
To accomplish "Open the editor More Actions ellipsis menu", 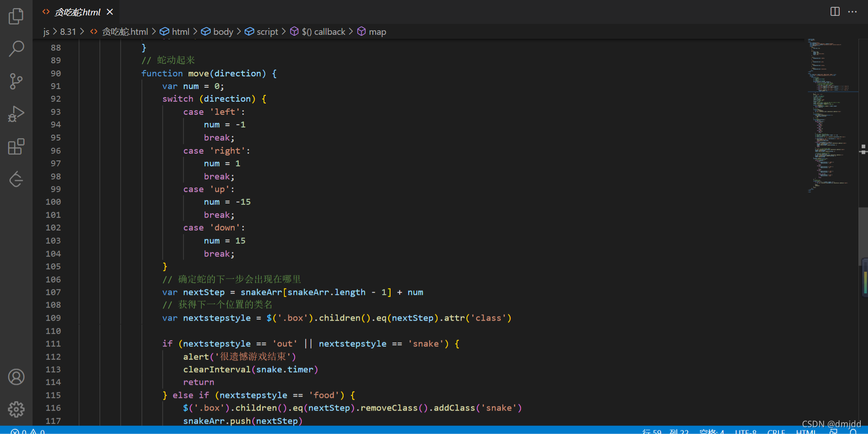I will tap(853, 11).
